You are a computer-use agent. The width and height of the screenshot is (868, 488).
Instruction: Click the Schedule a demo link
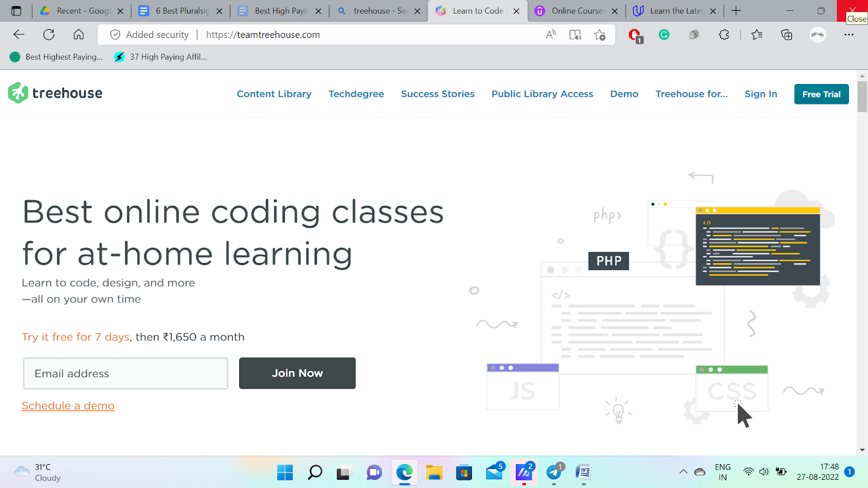pyautogui.click(x=68, y=406)
